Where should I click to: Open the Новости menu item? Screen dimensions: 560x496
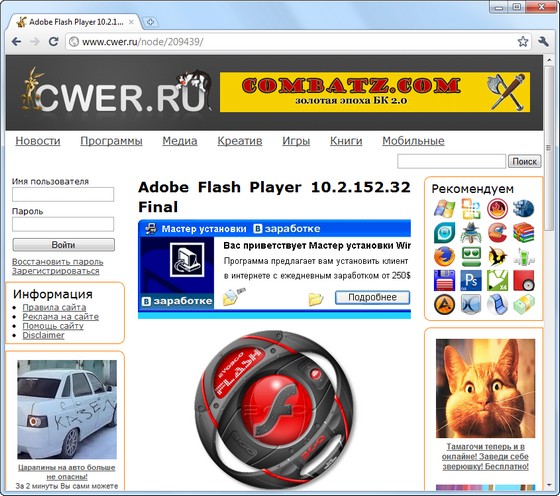pos(38,141)
